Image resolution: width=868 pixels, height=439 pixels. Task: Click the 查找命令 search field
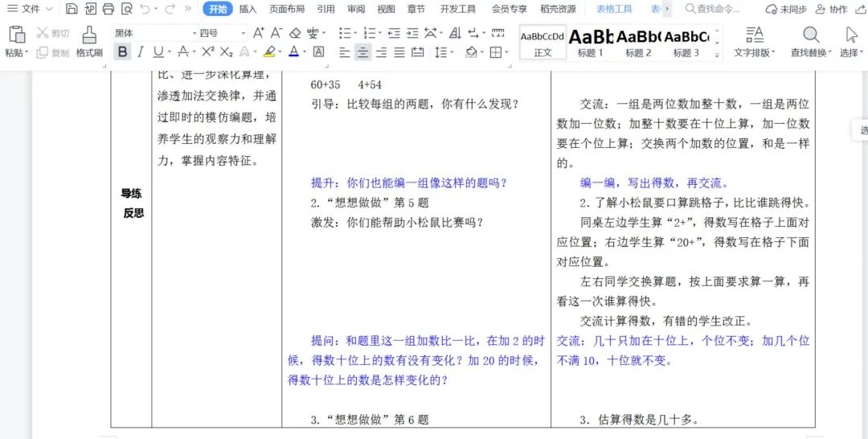(x=710, y=9)
